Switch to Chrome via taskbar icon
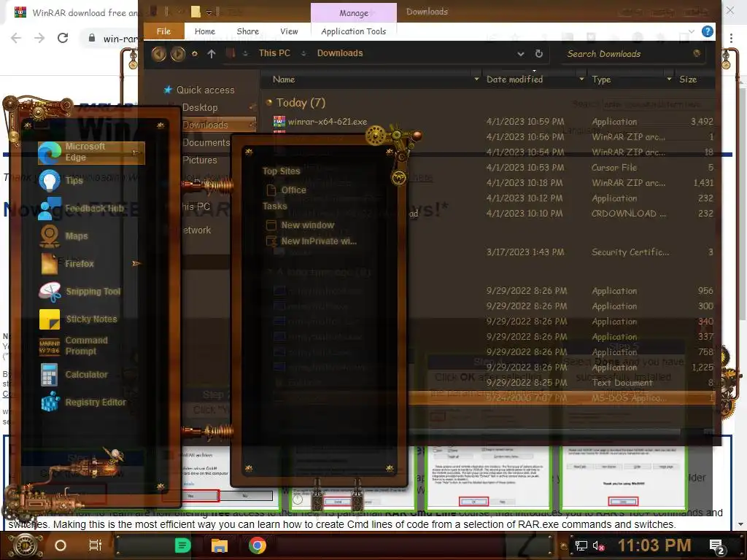747x560 pixels. coord(258,545)
